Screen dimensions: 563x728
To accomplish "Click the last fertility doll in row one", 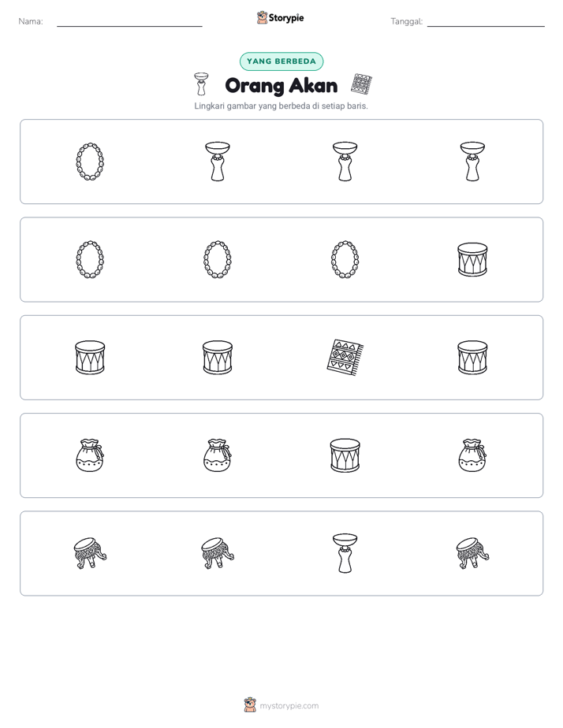I will coord(472,162).
